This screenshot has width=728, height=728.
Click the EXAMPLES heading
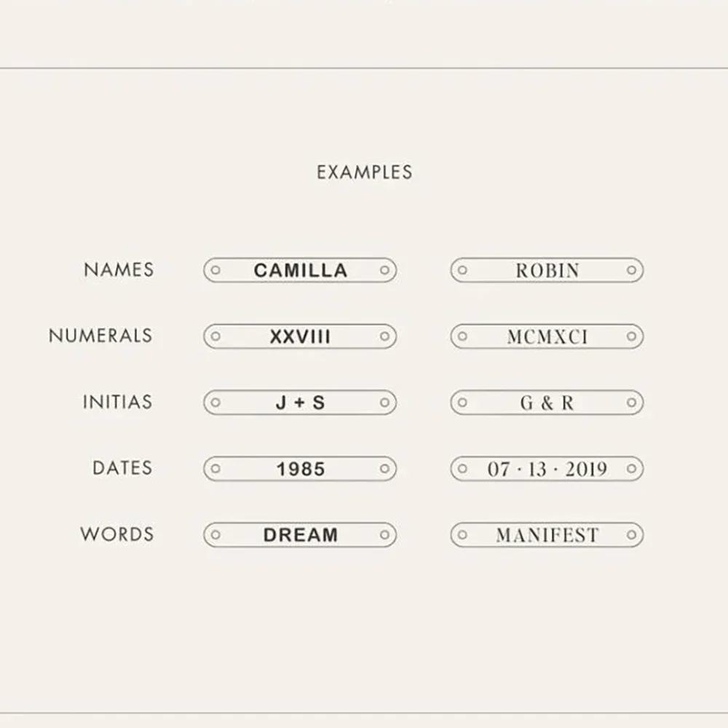(364, 173)
